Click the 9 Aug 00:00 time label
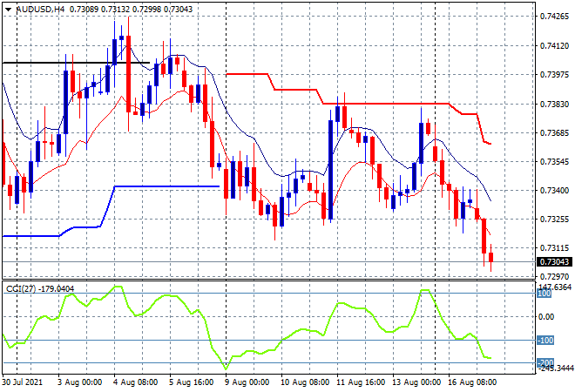 [247, 382]
